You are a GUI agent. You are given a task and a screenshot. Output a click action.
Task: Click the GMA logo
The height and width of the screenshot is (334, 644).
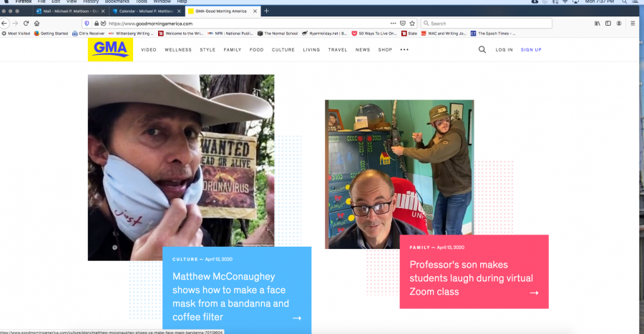coord(110,49)
